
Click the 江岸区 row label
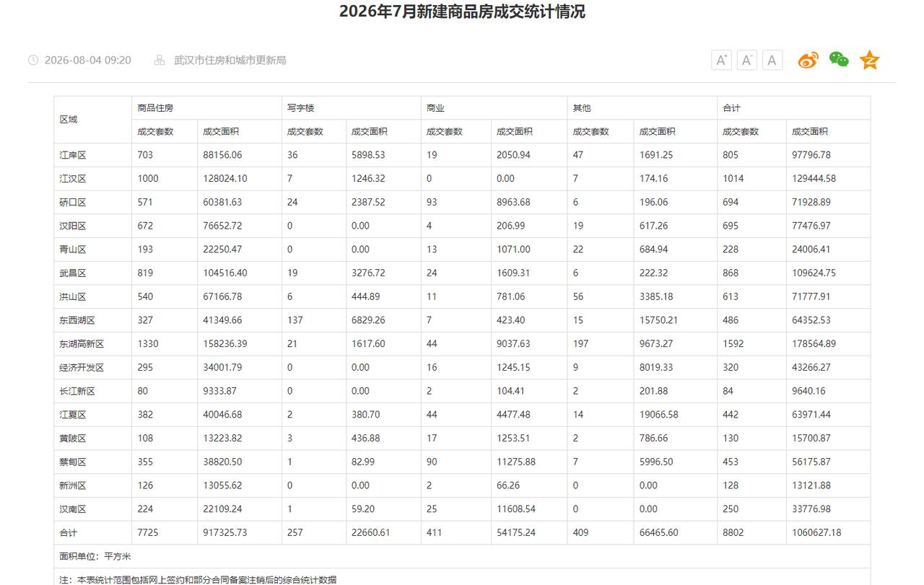pyautogui.click(x=73, y=155)
